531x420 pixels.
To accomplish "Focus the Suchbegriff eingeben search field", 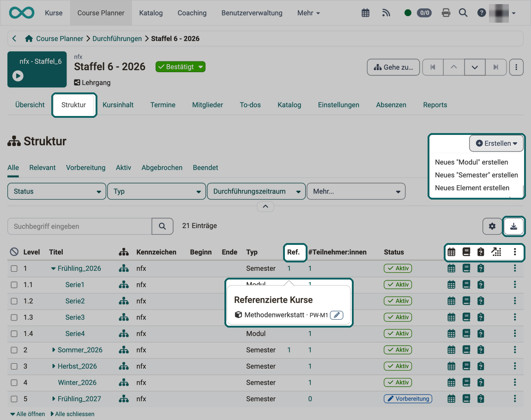I will tap(79, 226).
